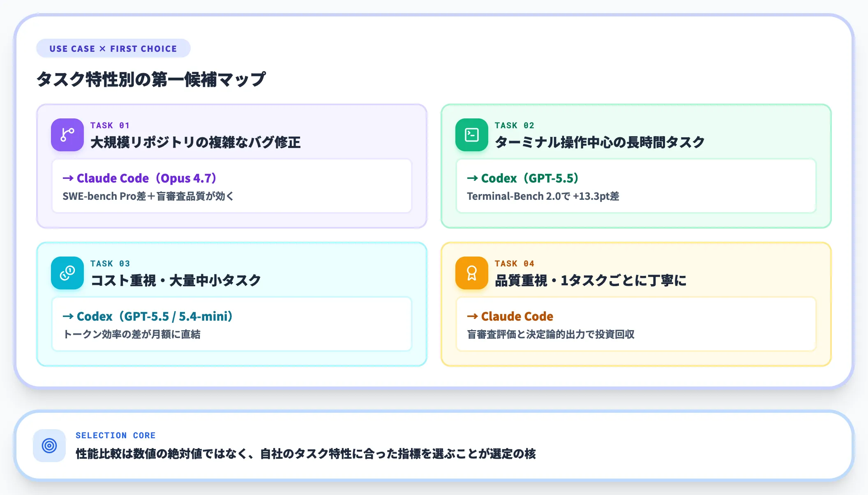
Task: Click the note SWE-bench Pro差＋盲審査品質が効く
Action: 148,196
